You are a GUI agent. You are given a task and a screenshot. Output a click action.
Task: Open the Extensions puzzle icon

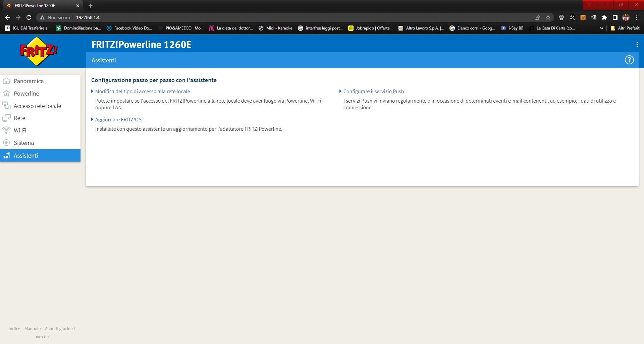pos(604,17)
